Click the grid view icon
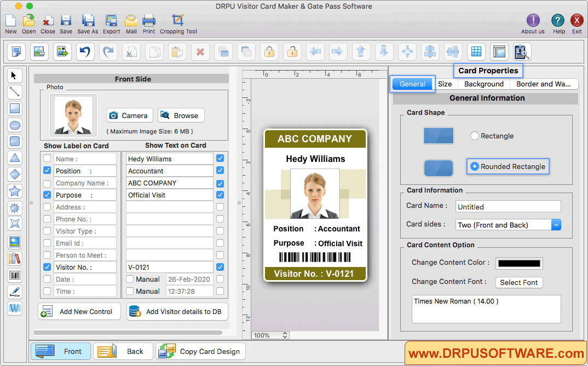The image size is (588, 366). coord(476,51)
